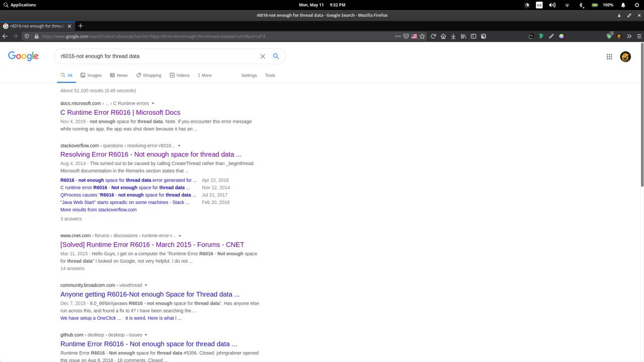Save page to Pocket
Screen dimensions: 644x362
coord(406,36)
